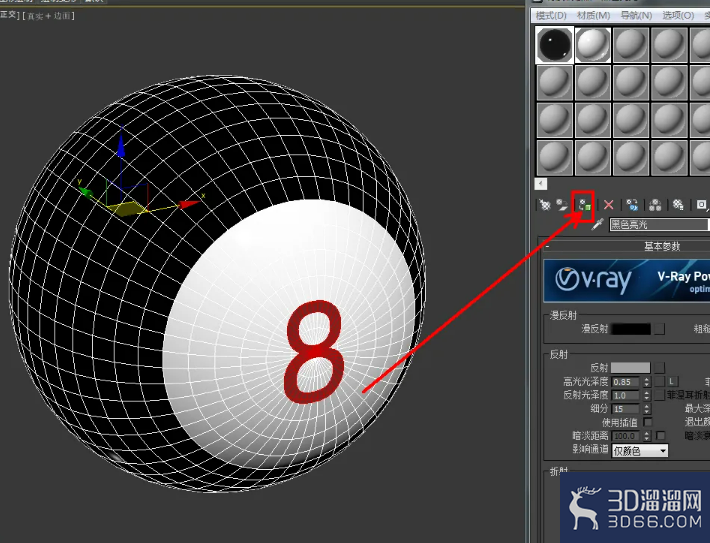
Task: Toggle the L lock button
Action: pyautogui.click(x=672, y=381)
